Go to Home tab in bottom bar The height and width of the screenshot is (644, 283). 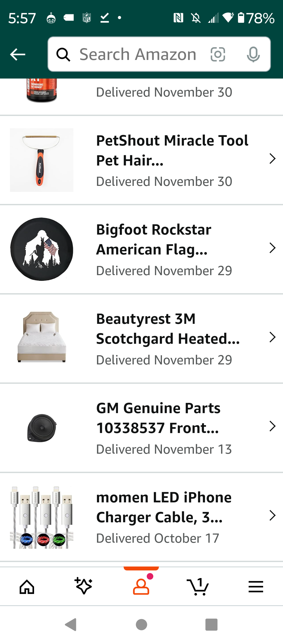pyautogui.click(x=27, y=587)
